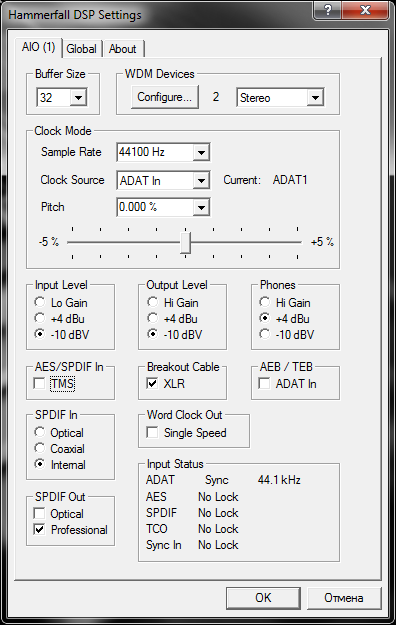396x625 pixels.
Task: Open the Pitch percentage dropdown
Action: pyautogui.click(x=201, y=207)
